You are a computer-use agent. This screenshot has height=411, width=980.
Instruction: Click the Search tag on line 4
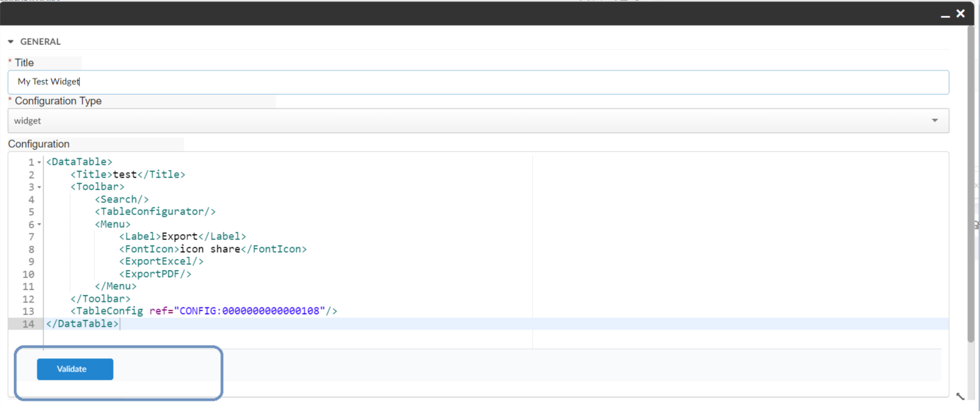point(122,200)
